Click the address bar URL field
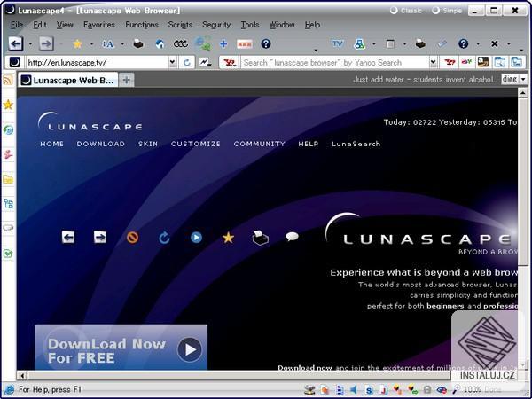The image size is (532, 399). 97,62
